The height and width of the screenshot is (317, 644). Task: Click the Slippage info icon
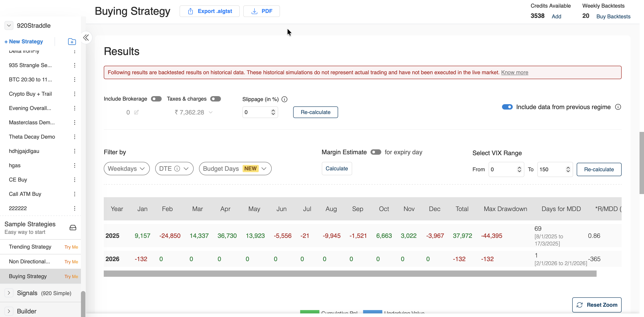click(x=284, y=99)
